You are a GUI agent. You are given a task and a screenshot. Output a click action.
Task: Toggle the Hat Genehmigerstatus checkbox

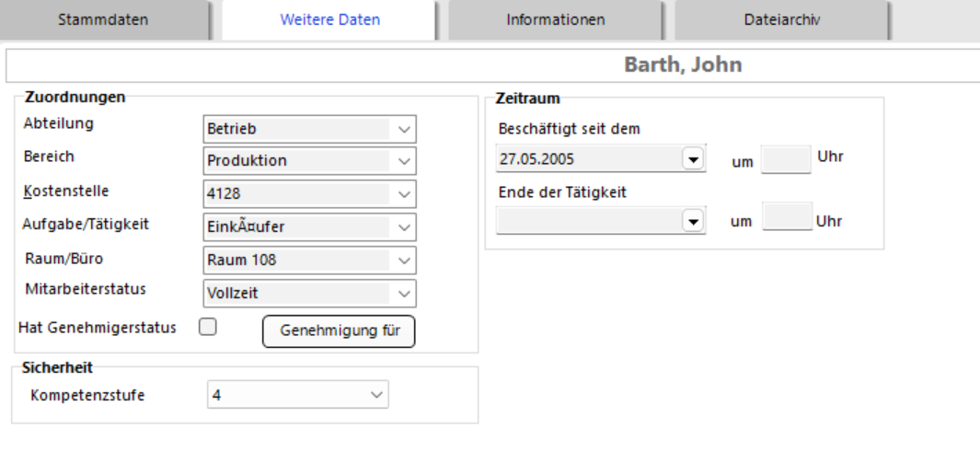(207, 327)
